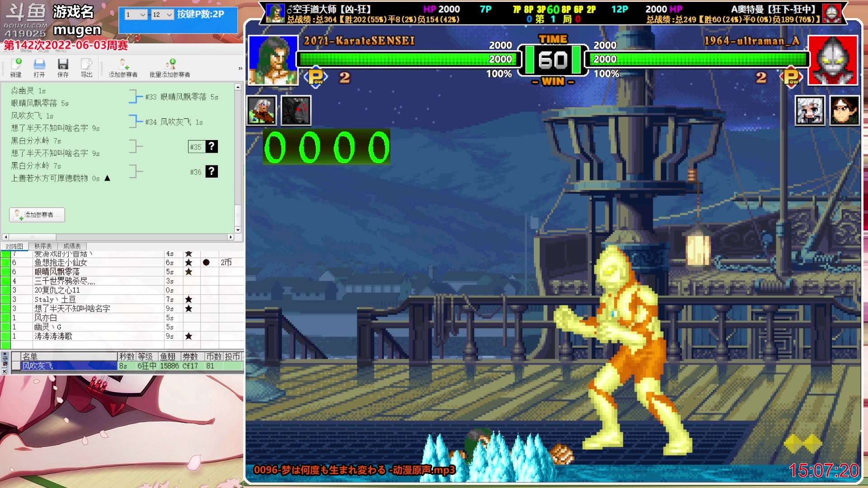This screenshot has height=488, width=868.
Task: Switch to the 对阵图 tab
Action: (x=14, y=246)
